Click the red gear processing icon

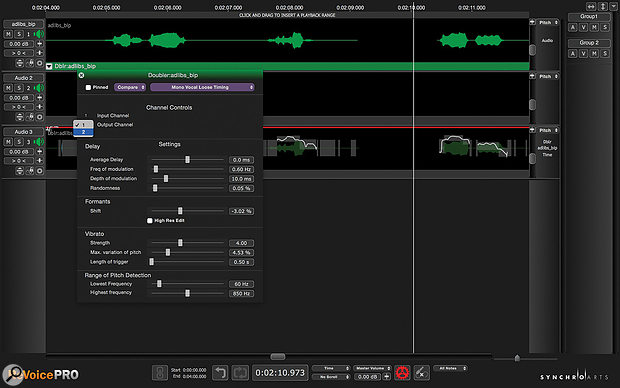coord(402,373)
